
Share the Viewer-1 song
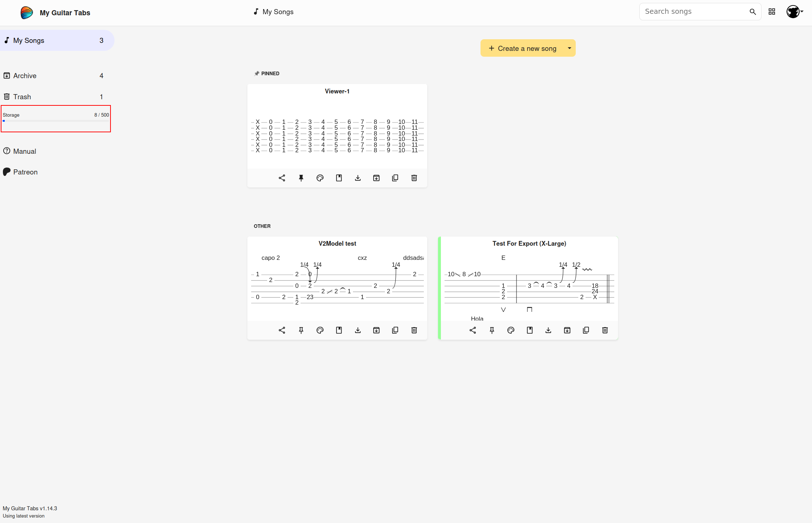tap(282, 178)
